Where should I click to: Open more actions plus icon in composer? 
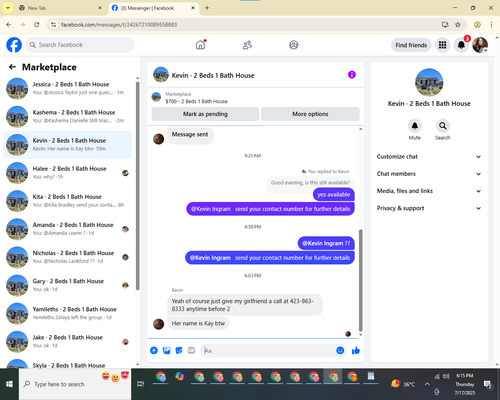point(154,350)
